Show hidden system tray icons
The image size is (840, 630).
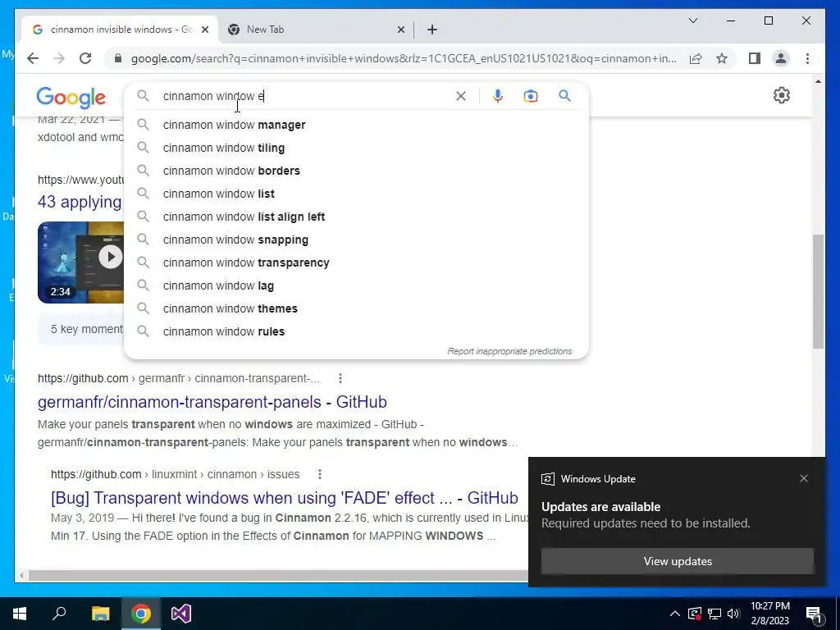pyautogui.click(x=675, y=614)
